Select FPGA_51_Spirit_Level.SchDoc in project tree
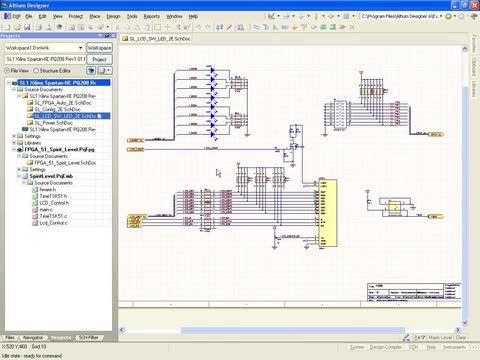The width and height of the screenshot is (480, 360). pos(65,163)
